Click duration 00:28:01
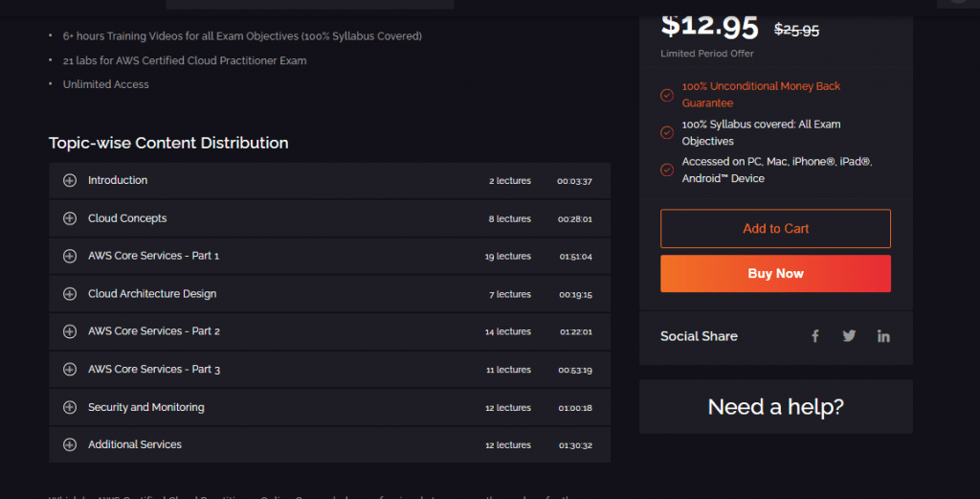This screenshot has width=980, height=499. click(575, 219)
